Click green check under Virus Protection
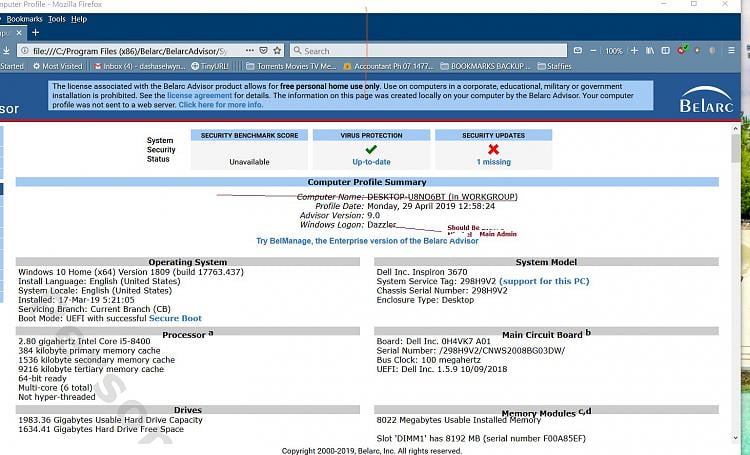Viewport: 750px width, 455px height. [x=371, y=149]
